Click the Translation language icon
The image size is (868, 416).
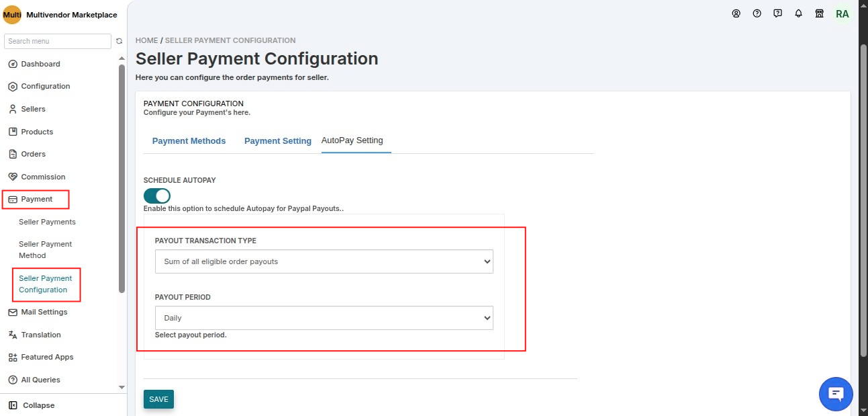click(12, 335)
